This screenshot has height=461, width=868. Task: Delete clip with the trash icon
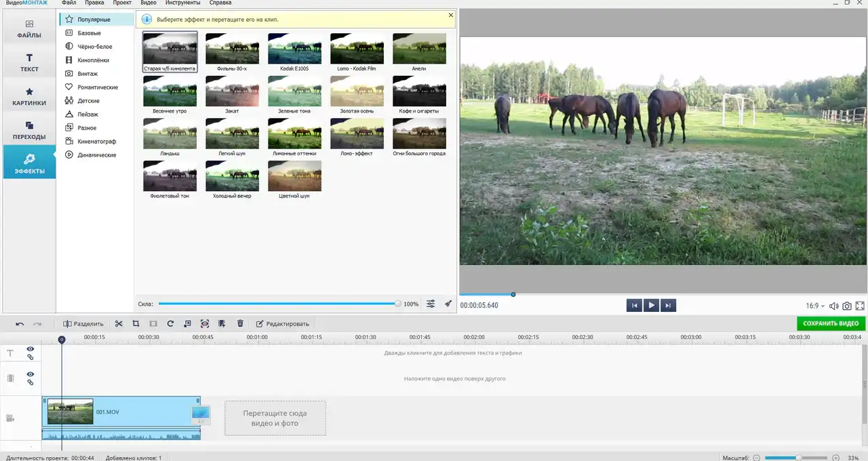coord(240,324)
